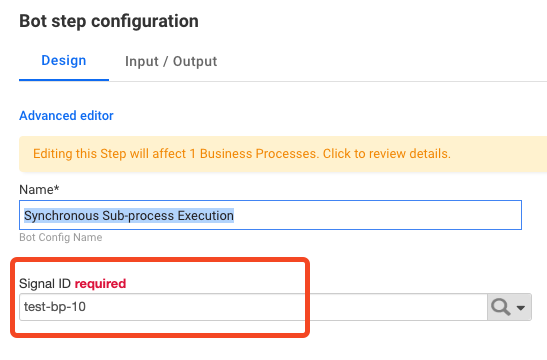Click the blue underline beneath Design tab

(64, 80)
